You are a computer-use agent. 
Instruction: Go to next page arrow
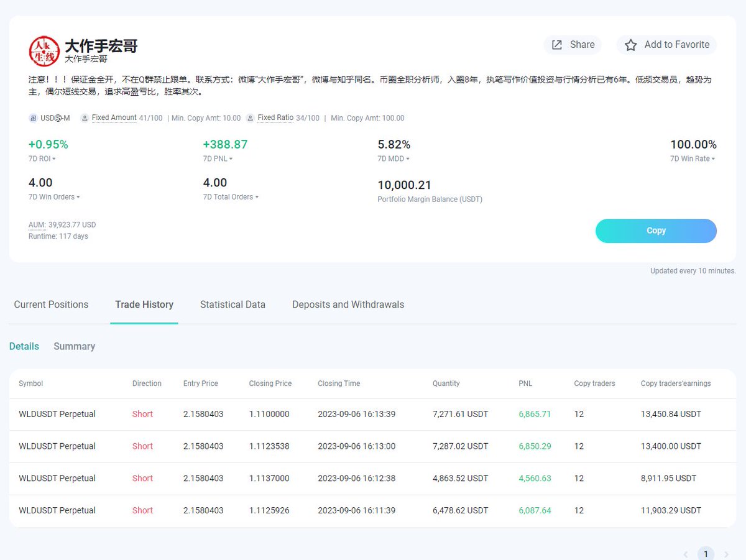click(726, 554)
